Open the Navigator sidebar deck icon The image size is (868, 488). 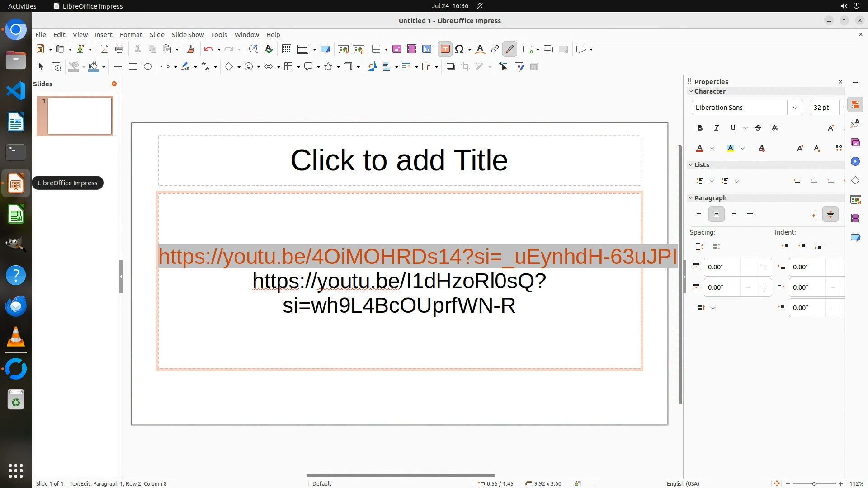coord(855,162)
